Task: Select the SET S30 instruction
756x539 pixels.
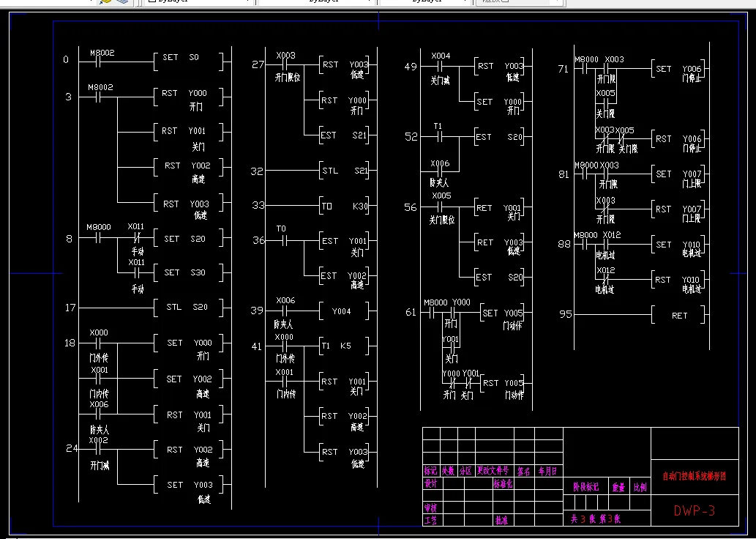Action: point(189,272)
